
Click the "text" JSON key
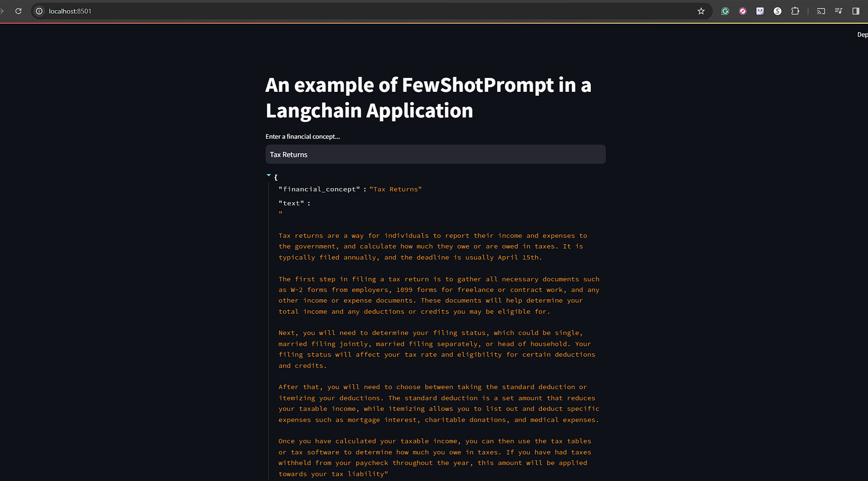[291, 204]
